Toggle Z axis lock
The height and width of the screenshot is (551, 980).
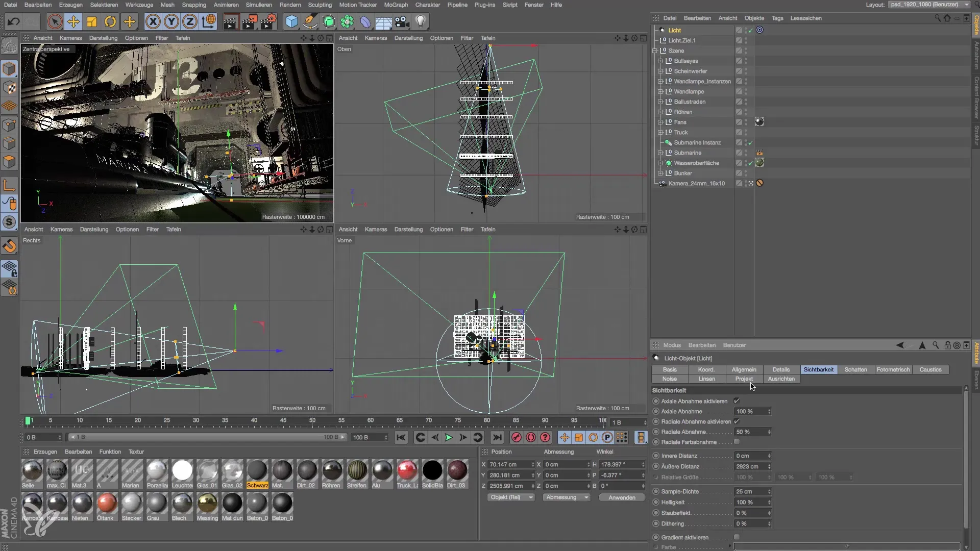(x=190, y=21)
